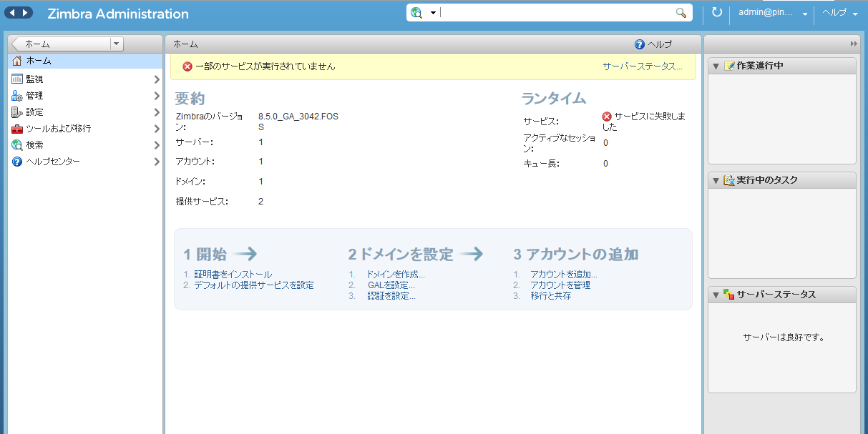
Task: Open 認証を設定... link
Action: [x=391, y=295]
